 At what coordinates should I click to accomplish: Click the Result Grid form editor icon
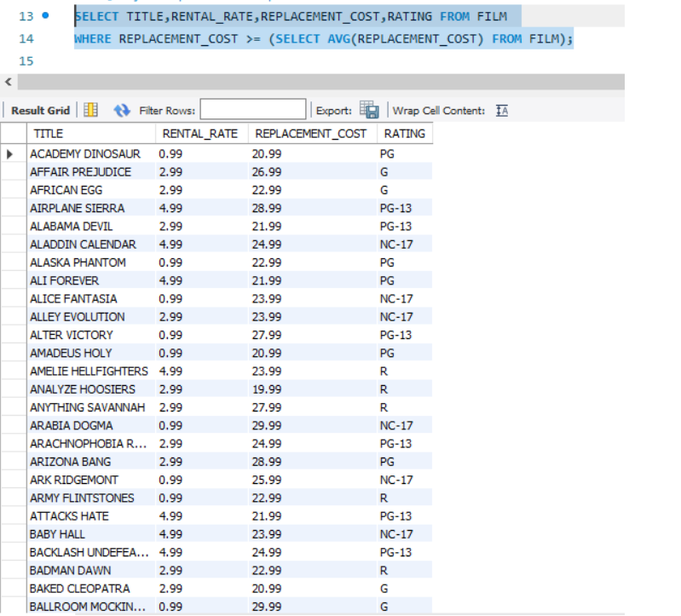(90, 110)
